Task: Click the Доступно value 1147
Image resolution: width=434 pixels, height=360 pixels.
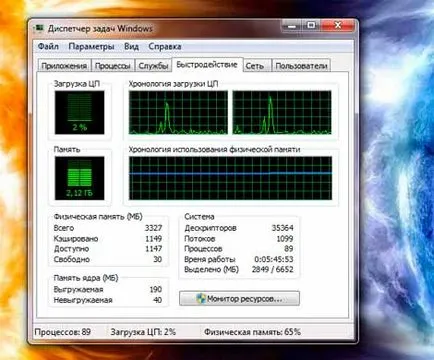Action: click(x=153, y=249)
